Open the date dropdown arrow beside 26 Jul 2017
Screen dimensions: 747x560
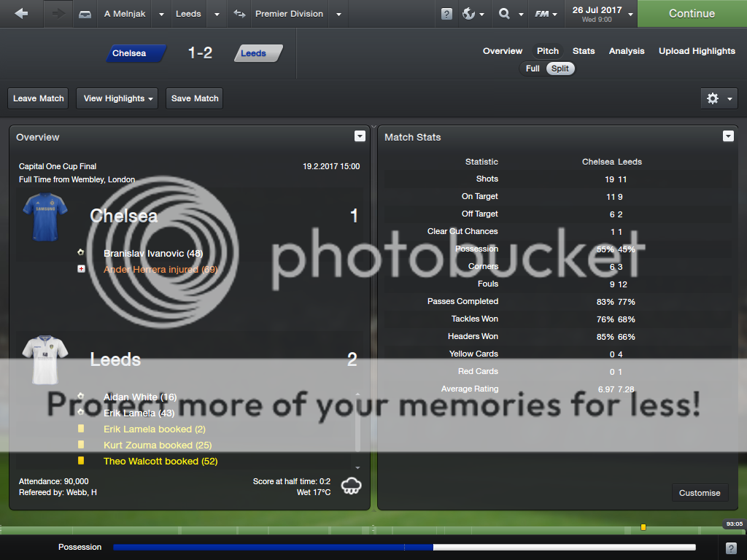click(627, 14)
